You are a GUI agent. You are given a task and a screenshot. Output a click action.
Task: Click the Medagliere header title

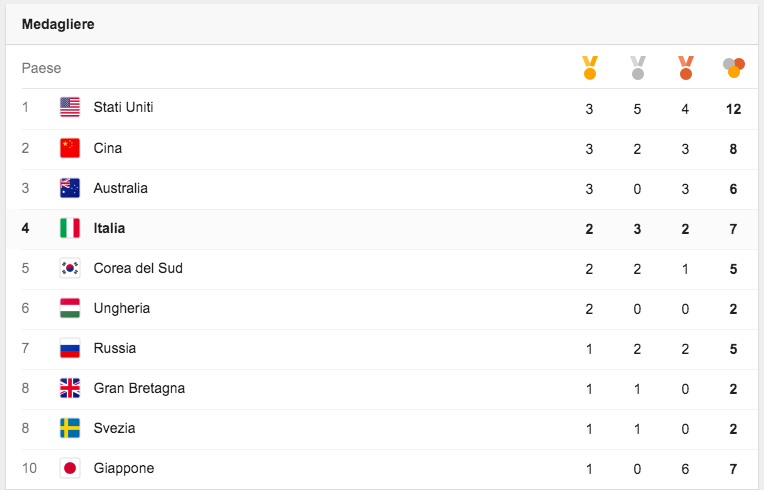58,24
